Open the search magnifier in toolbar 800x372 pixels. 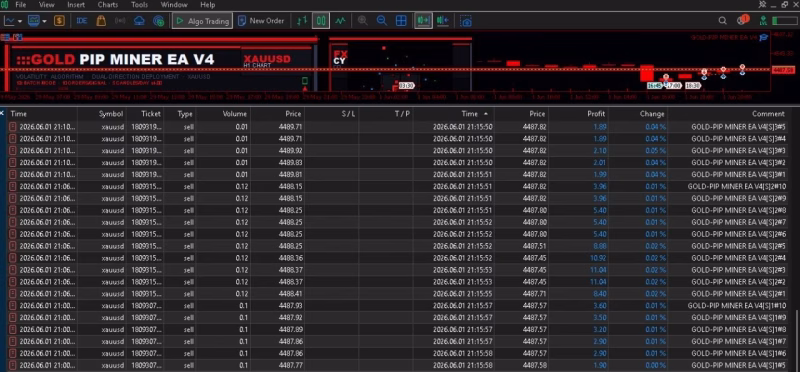click(722, 21)
